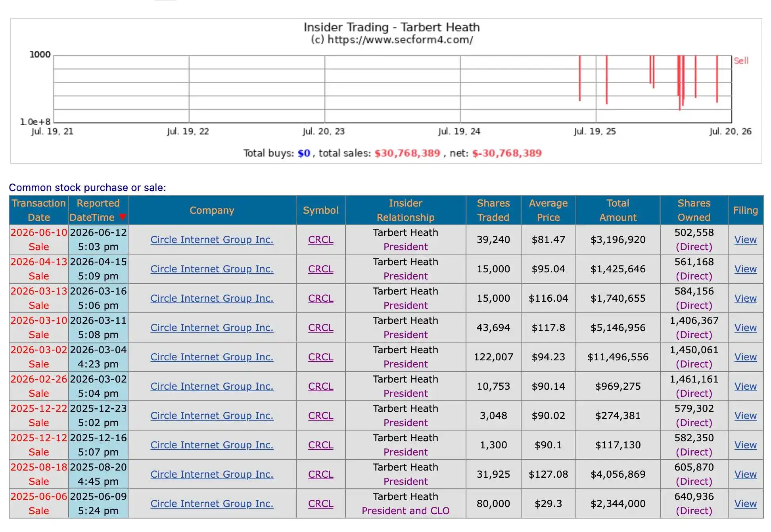Open CRCL symbol link in 2026-04-13 row
771x532 pixels.
[320, 269]
